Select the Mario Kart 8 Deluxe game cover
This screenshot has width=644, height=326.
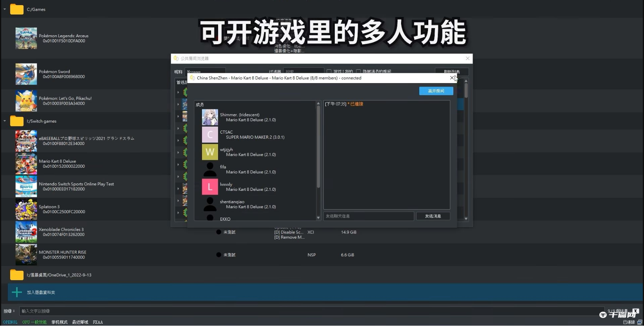(x=26, y=163)
